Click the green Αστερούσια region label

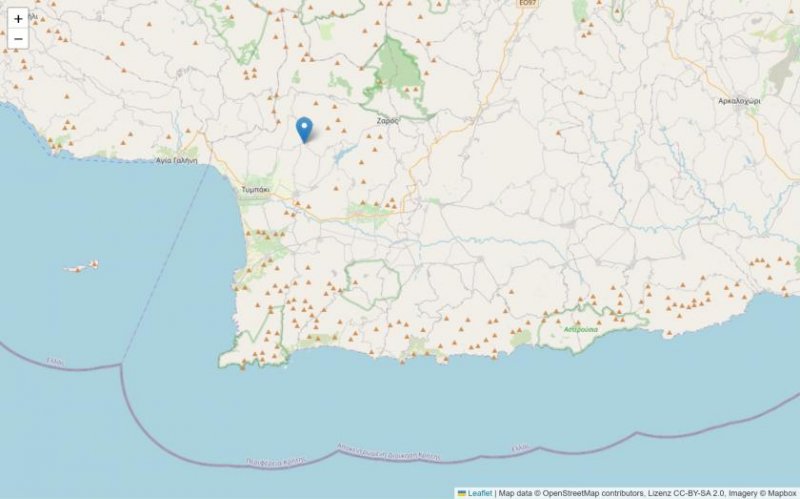[581, 330]
